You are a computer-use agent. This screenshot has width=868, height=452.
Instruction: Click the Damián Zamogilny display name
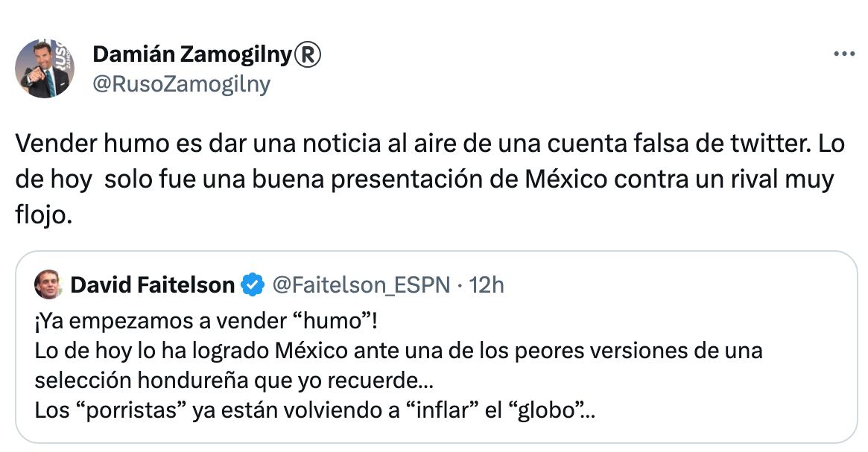[x=193, y=54]
